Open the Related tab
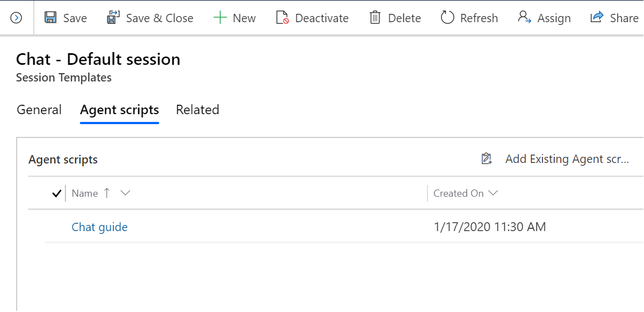644x312 pixels. [197, 110]
